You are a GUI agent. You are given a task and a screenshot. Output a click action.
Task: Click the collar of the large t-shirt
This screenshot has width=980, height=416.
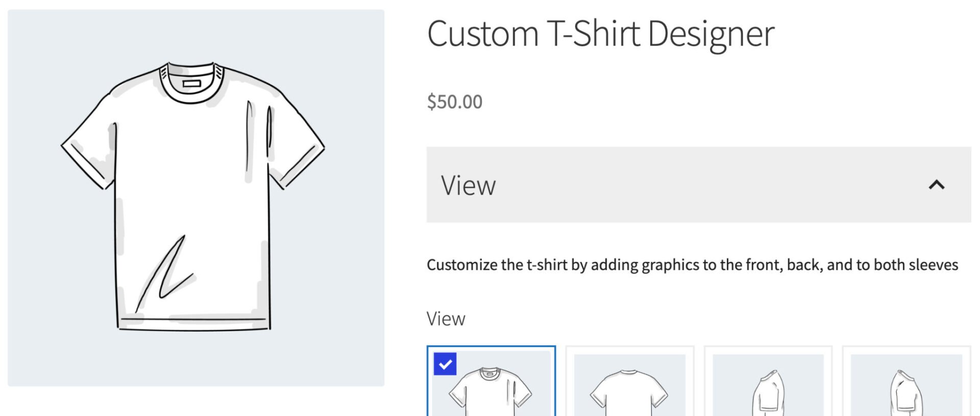[192, 94]
